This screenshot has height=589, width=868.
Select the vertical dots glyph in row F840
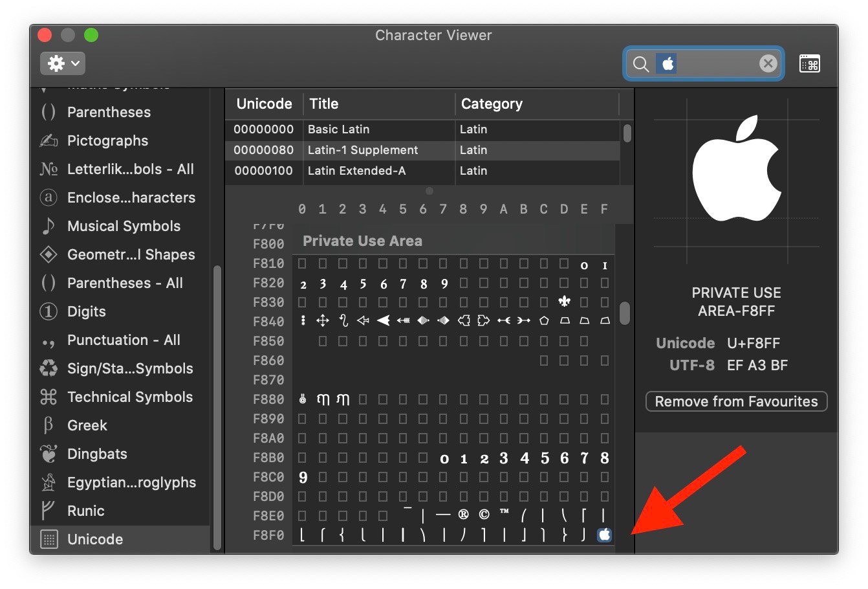click(303, 320)
